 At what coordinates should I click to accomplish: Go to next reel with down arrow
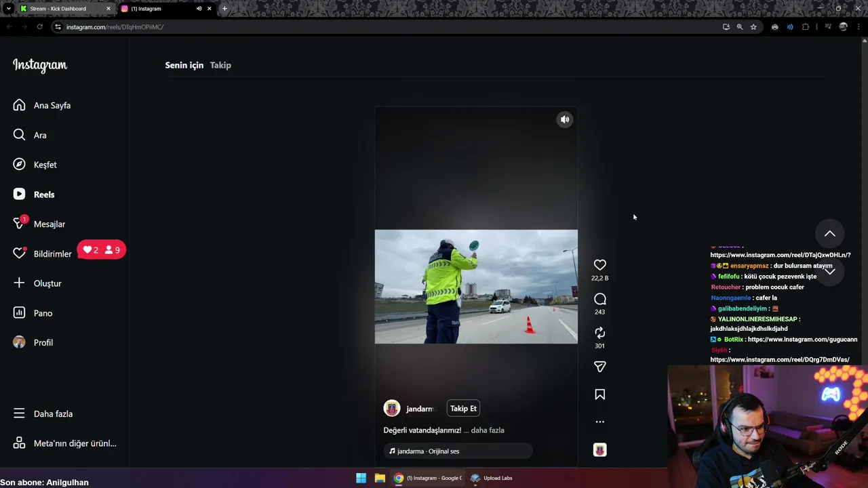click(x=829, y=270)
